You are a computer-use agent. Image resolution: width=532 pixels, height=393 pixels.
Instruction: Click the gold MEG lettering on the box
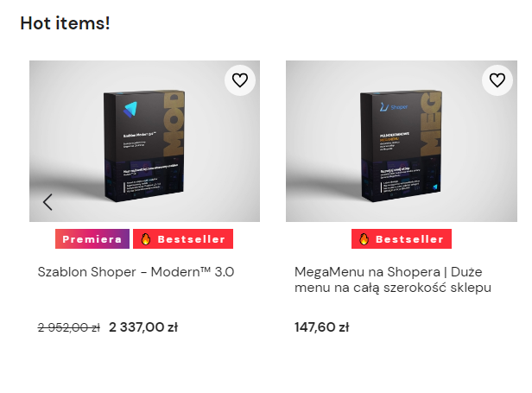(x=431, y=124)
